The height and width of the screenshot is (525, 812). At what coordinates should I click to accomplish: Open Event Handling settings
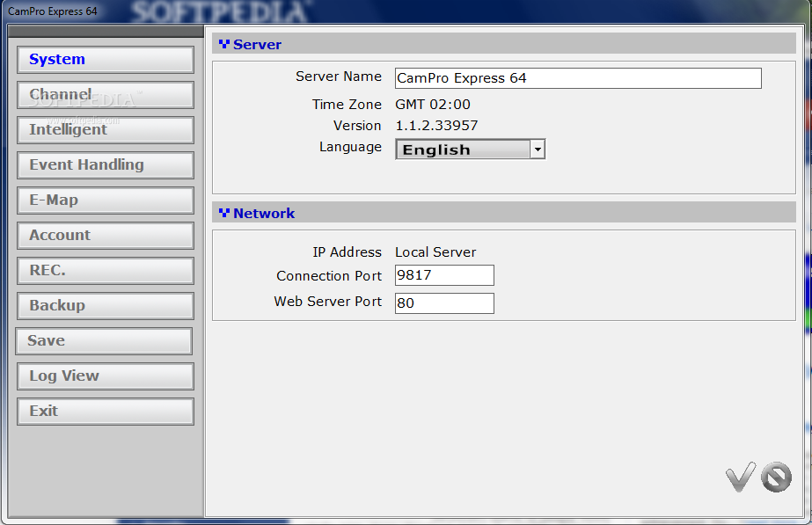click(106, 165)
